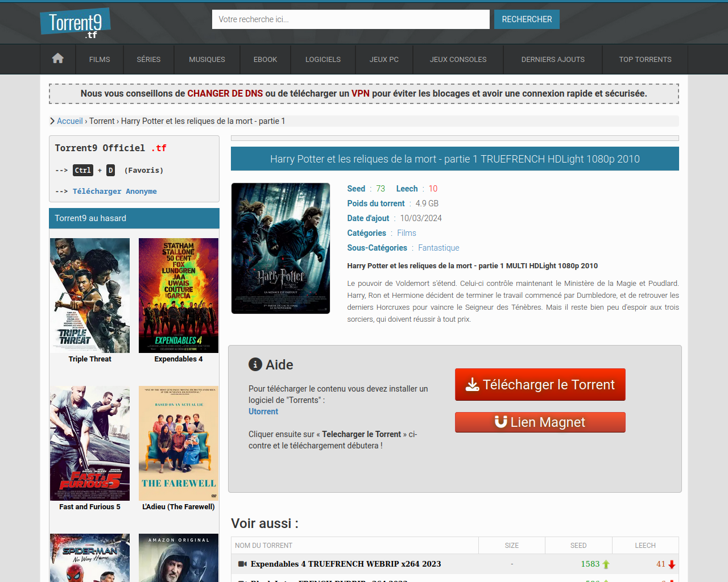Click the LEECH column header
The height and width of the screenshot is (582, 728).
point(646,546)
